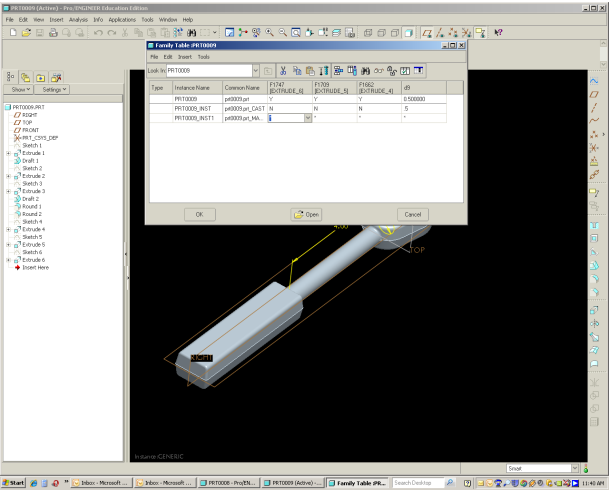612x491 pixels.
Task: Click the new file icon in main toolbar
Action: pyautogui.click(x=11, y=32)
